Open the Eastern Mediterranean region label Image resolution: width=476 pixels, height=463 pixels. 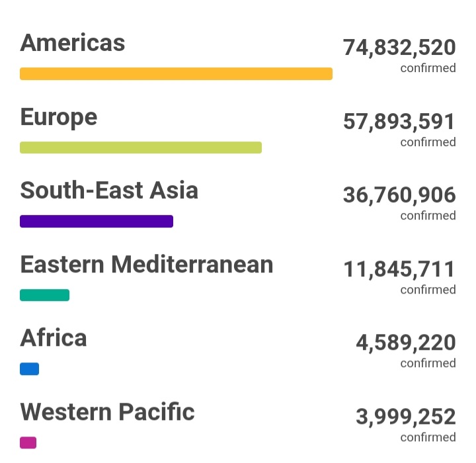(147, 265)
